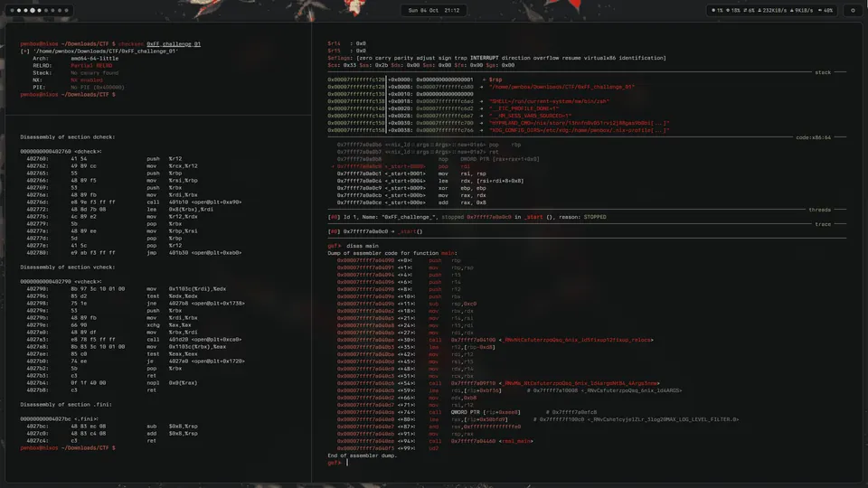Click the call to fixup_relocs in main

click(x=495, y=340)
